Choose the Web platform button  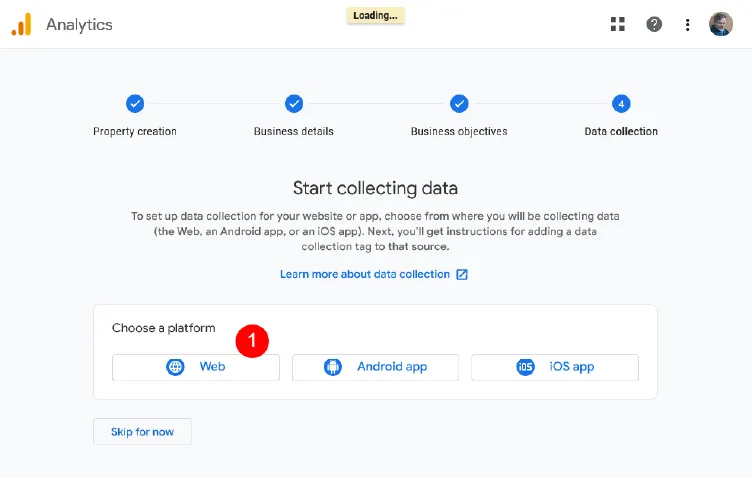click(x=196, y=367)
